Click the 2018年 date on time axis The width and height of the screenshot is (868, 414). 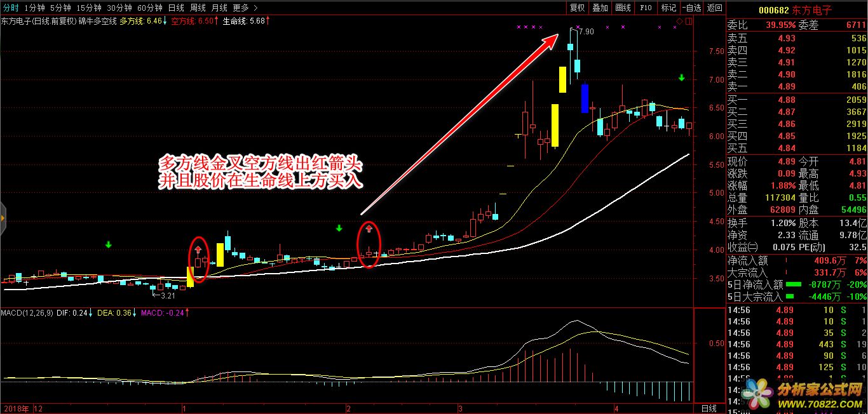coord(16,408)
